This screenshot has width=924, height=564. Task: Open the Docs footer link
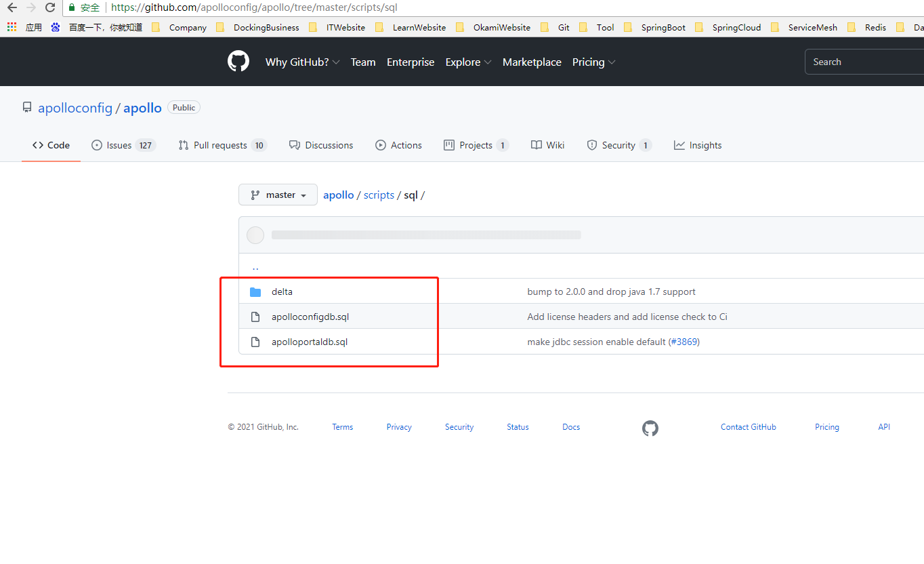pyautogui.click(x=571, y=427)
